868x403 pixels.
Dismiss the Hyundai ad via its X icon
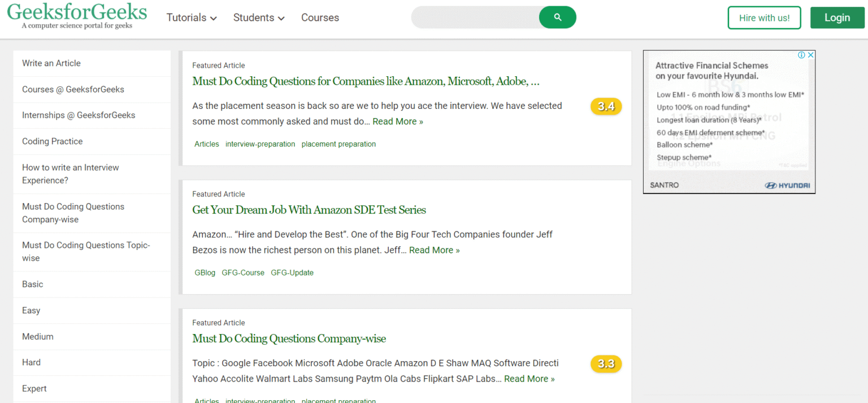(810, 55)
